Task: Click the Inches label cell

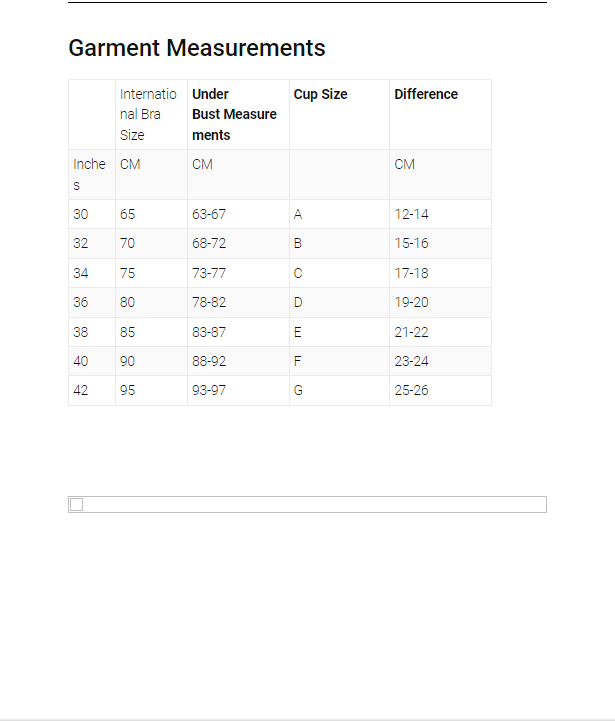Action: point(89,174)
